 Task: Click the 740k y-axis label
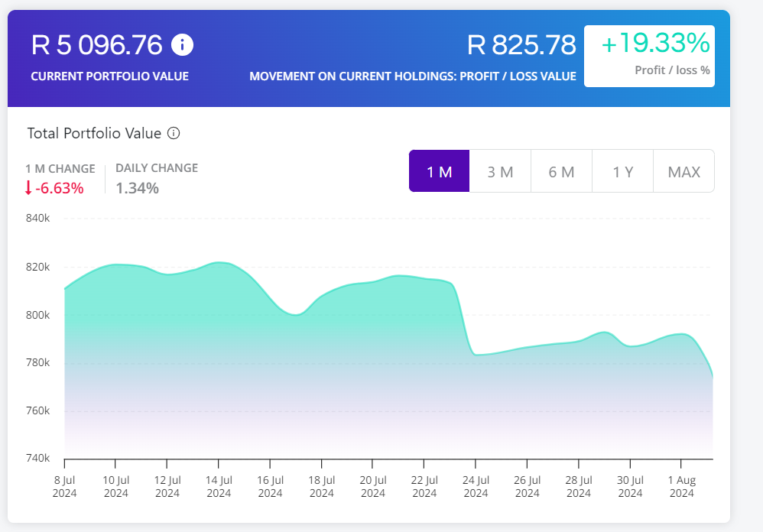37,459
